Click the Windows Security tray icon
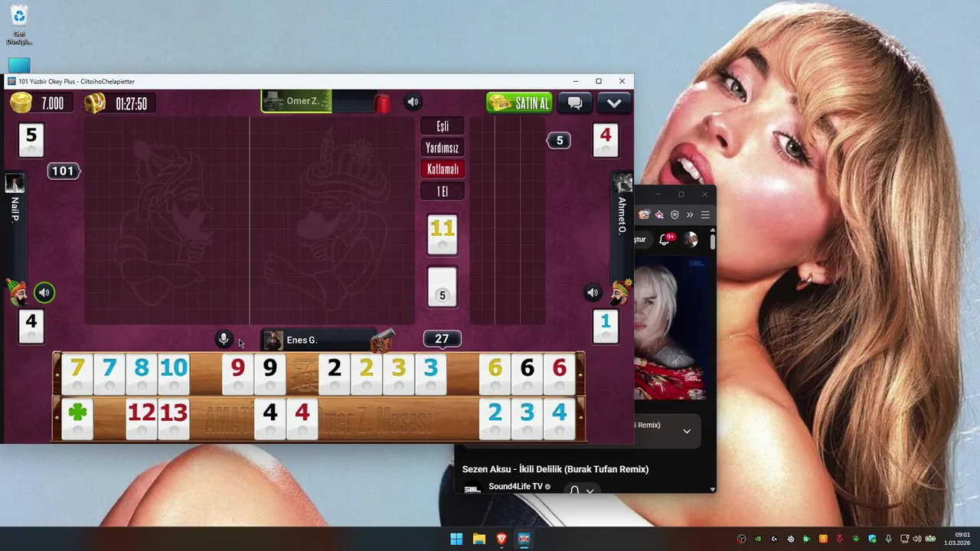Screen dimensions: 980x551 coord(873,539)
